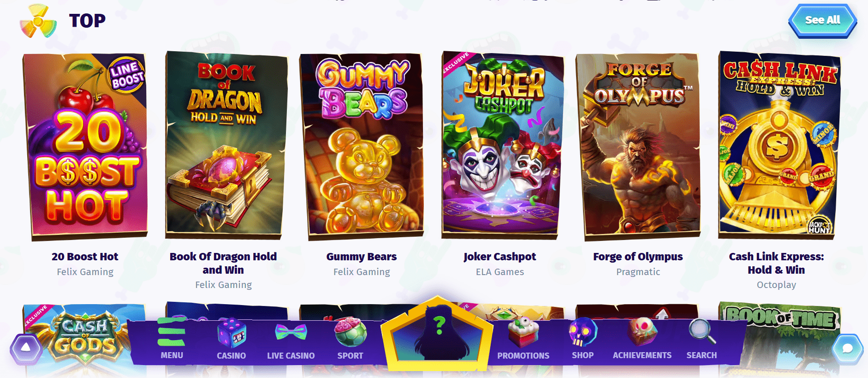Open Sport via the brain ball icon
The width and height of the screenshot is (868, 378).
click(351, 331)
